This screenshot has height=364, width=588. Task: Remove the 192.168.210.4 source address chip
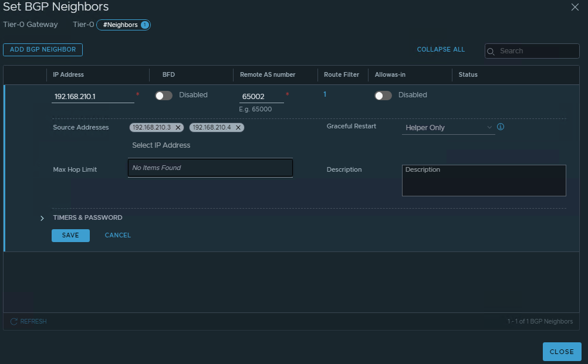238,128
